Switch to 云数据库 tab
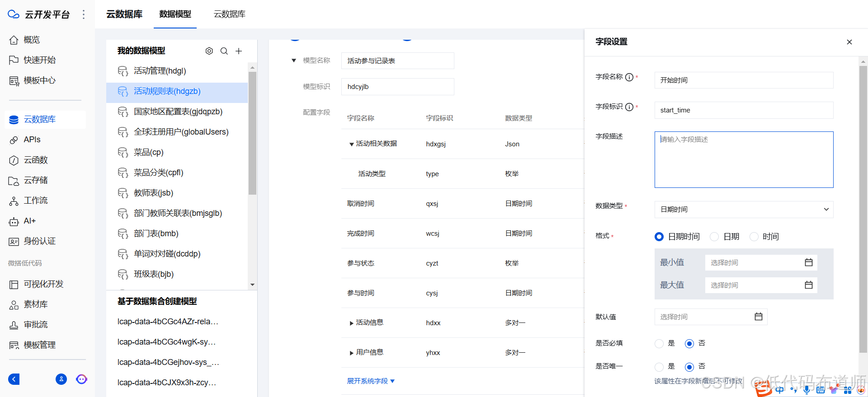This screenshot has width=868, height=397. click(230, 14)
